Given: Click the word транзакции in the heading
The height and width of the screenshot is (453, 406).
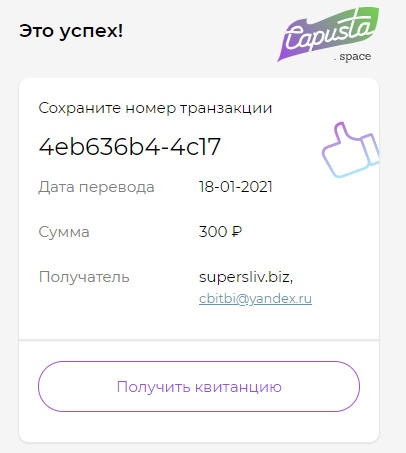Looking at the screenshot, I should point(226,109).
